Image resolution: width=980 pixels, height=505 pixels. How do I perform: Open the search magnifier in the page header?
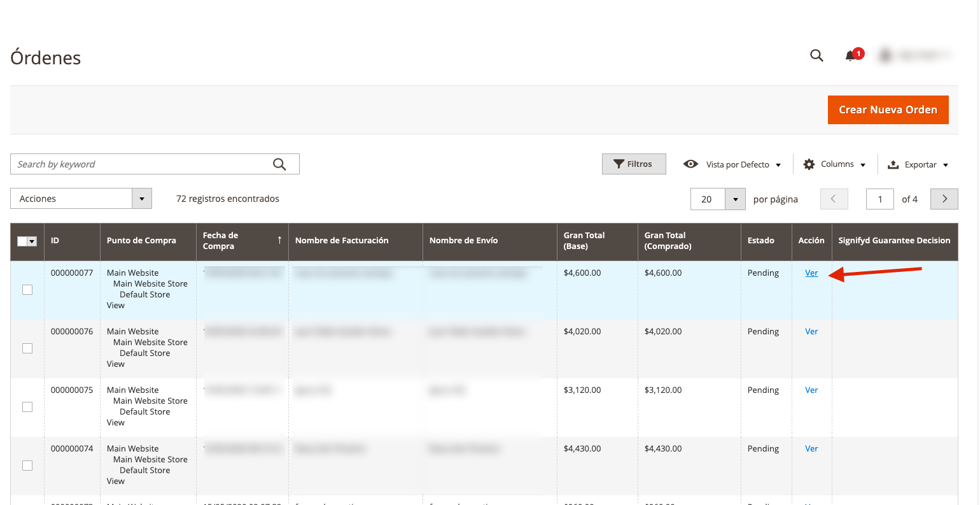point(816,55)
